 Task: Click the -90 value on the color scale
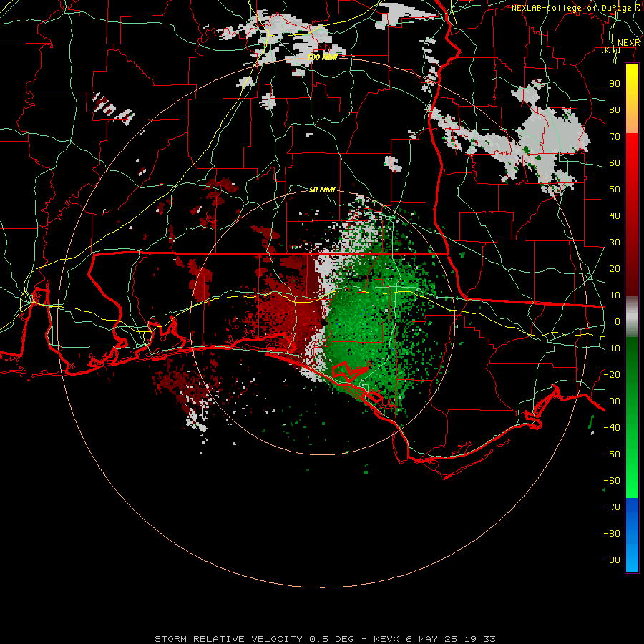[x=612, y=560]
